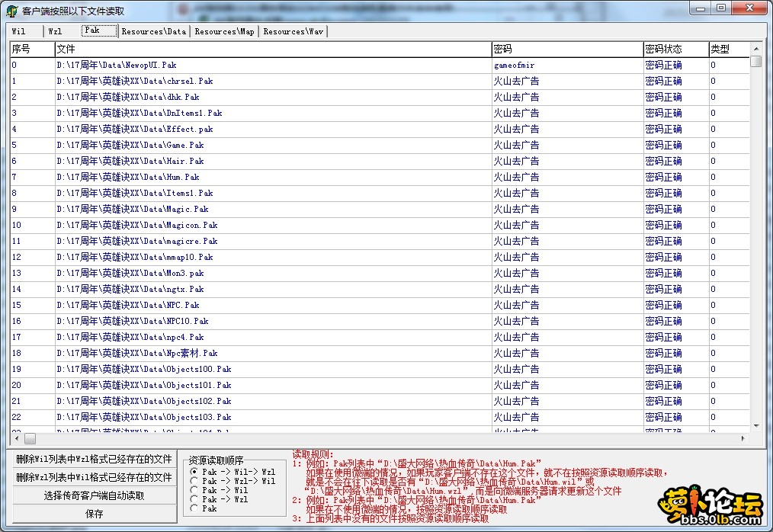Close the 客户端按照以下文件读取 window
This screenshot has width=773, height=532.
(x=750, y=8)
